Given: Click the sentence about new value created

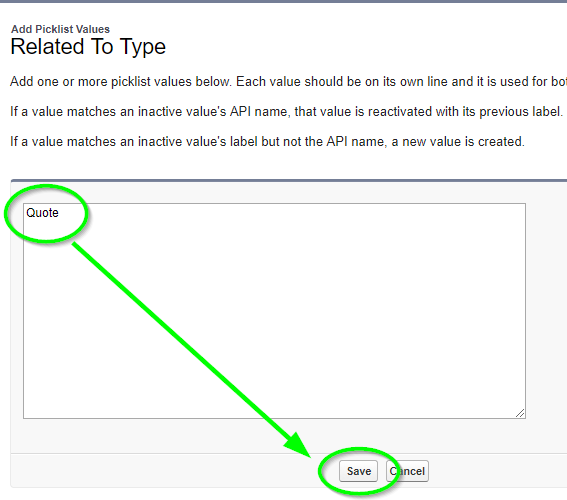Looking at the screenshot, I should click(267, 142).
